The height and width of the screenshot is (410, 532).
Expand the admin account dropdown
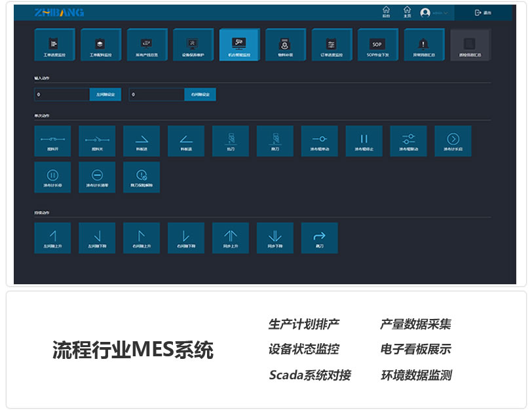436,12
